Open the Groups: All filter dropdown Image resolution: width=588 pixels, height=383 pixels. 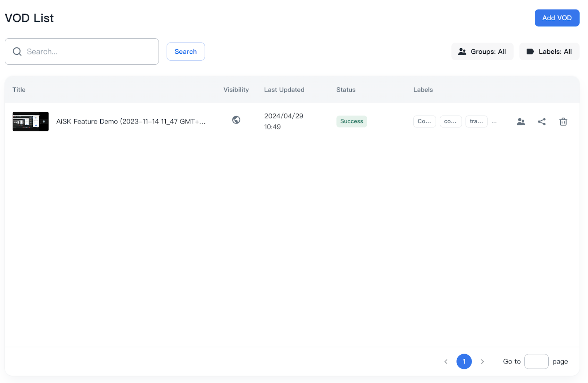482,51
